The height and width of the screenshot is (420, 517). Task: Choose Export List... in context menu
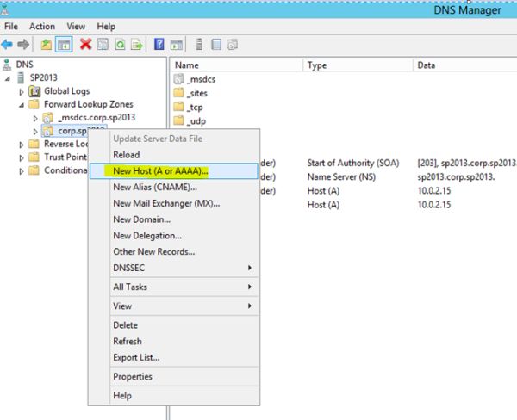(x=174, y=357)
